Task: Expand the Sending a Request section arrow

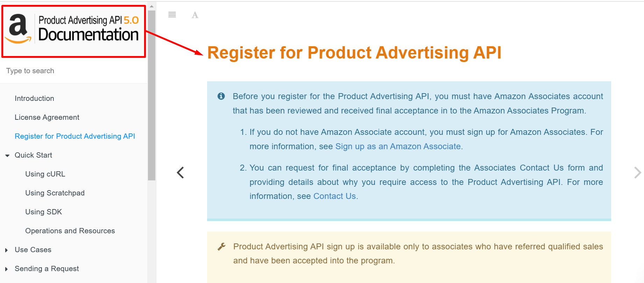Action: click(7, 269)
